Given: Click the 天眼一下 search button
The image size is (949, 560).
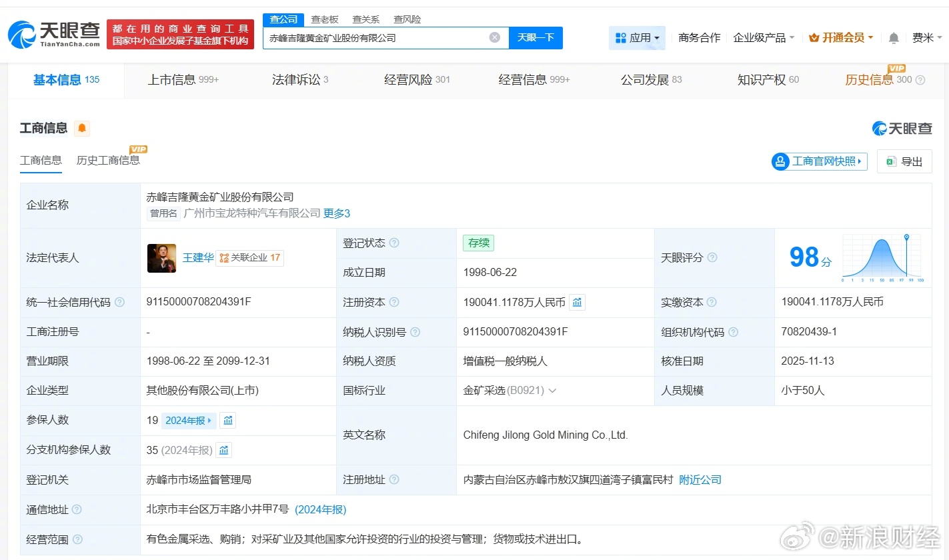Looking at the screenshot, I should point(536,38).
